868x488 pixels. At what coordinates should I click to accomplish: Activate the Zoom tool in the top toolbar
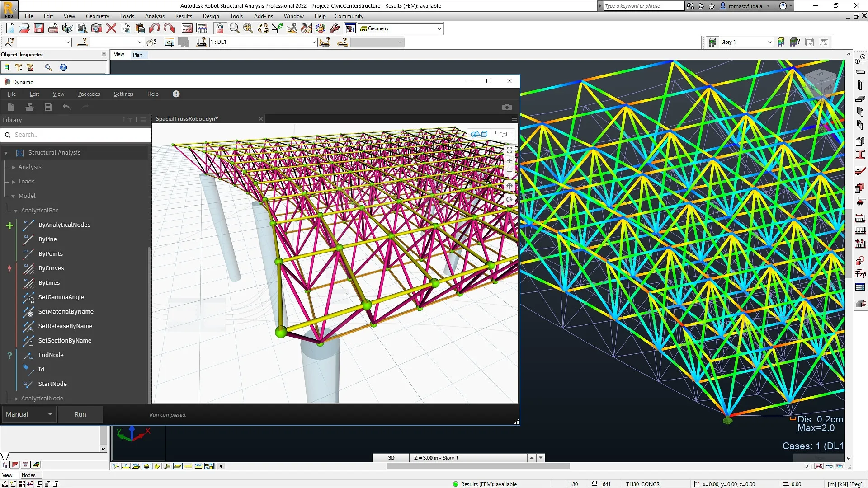coord(234,28)
